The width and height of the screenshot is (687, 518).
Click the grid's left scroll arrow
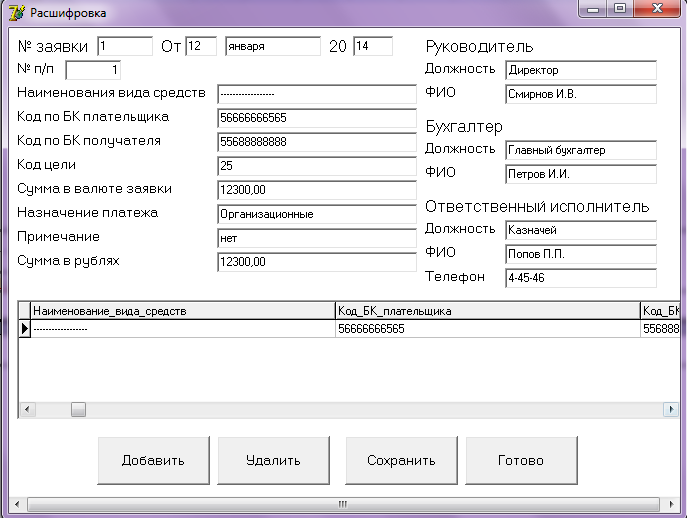click(x=27, y=410)
